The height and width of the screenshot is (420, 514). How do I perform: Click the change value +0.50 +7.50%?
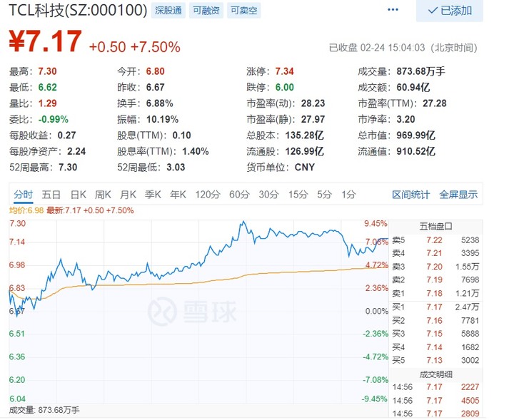134,47
